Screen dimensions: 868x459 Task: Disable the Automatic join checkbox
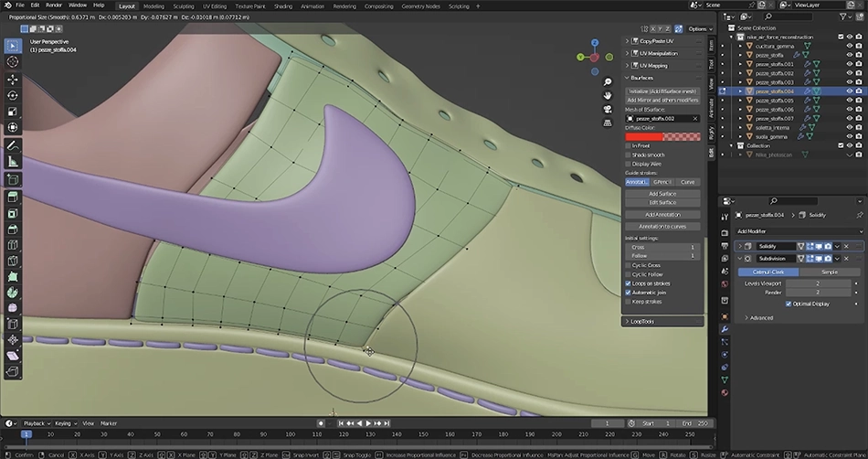pyautogui.click(x=629, y=293)
